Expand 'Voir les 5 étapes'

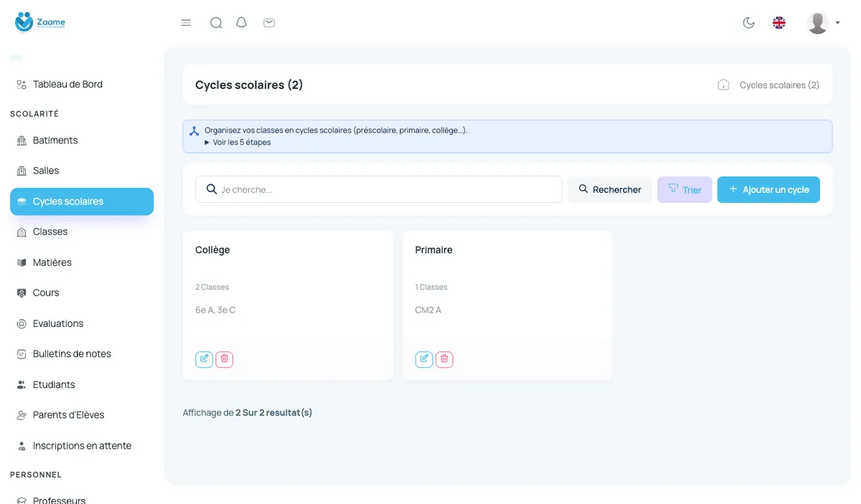[x=237, y=142]
